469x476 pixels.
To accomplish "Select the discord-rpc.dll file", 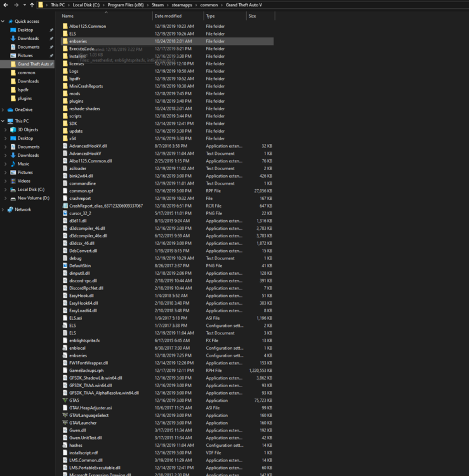I will coord(168,281).
